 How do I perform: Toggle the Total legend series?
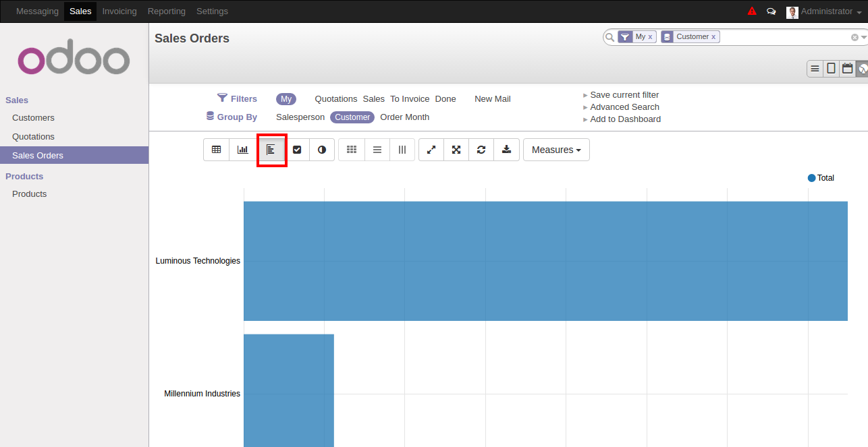(x=821, y=178)
